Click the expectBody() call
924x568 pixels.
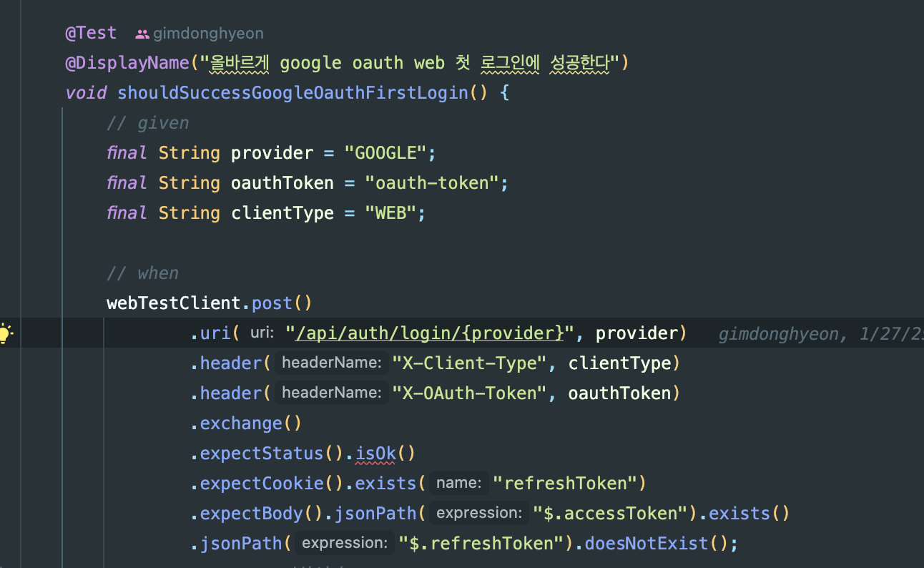(x=262, y=514)
